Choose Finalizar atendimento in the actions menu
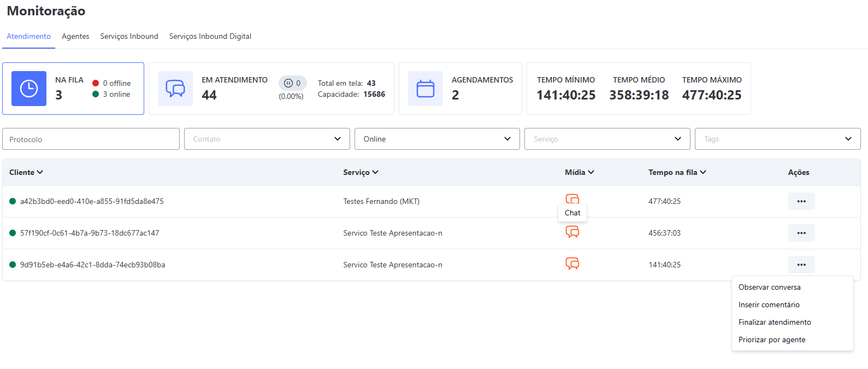 tap(775, 322)
